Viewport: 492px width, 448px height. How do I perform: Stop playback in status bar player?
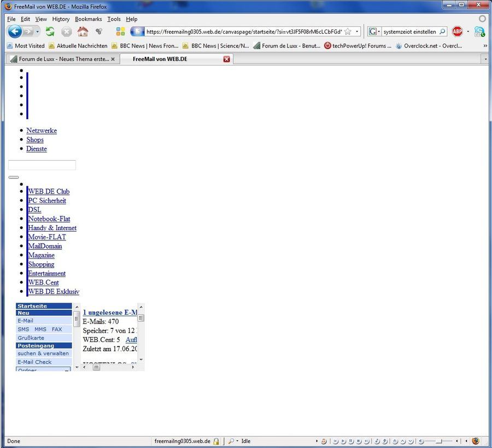click(359, 441)
